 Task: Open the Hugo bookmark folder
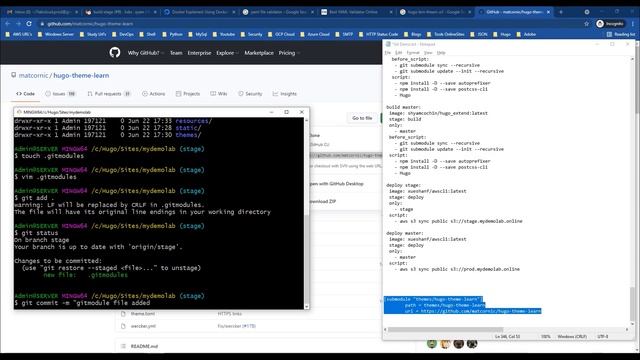tap(502, 34)
